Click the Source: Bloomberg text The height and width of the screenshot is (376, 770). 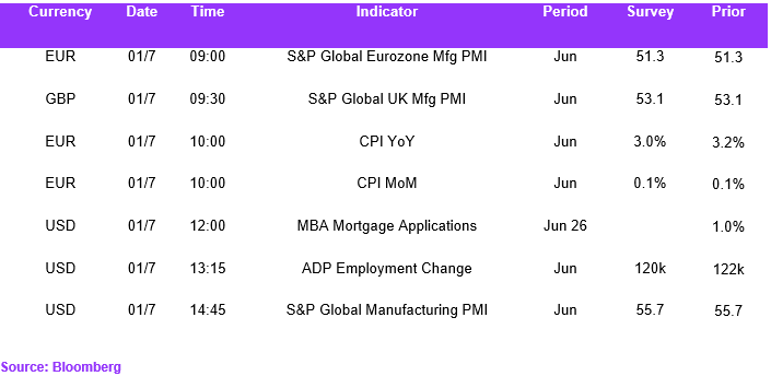(61, 367)
